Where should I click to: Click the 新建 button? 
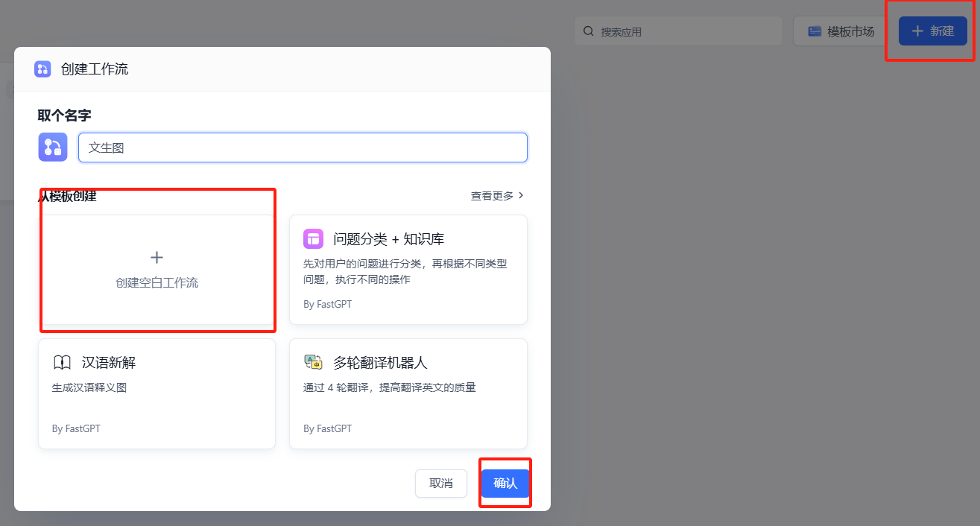tap(932, 31)
